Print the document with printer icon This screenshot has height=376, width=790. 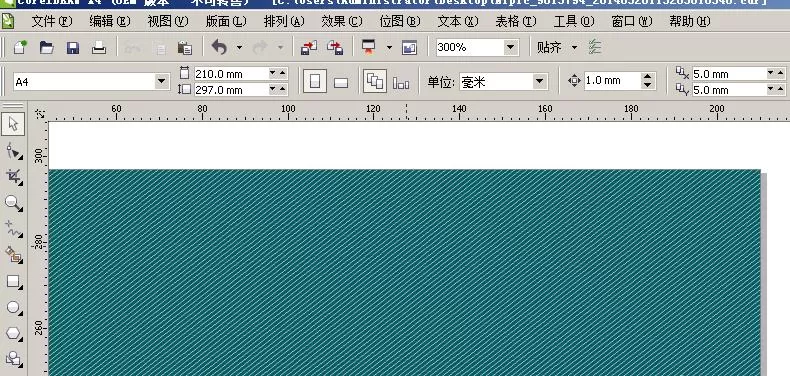[99, 48]
